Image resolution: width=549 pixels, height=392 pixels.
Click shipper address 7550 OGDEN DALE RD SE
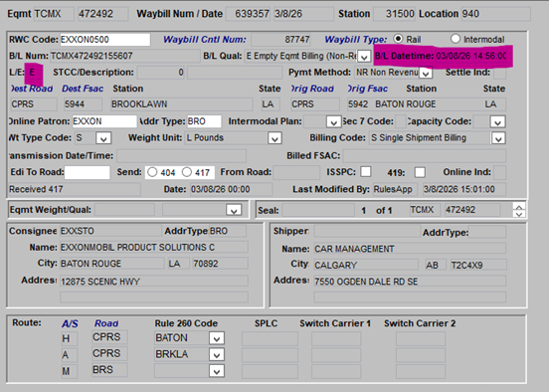(x=410, y=282)
